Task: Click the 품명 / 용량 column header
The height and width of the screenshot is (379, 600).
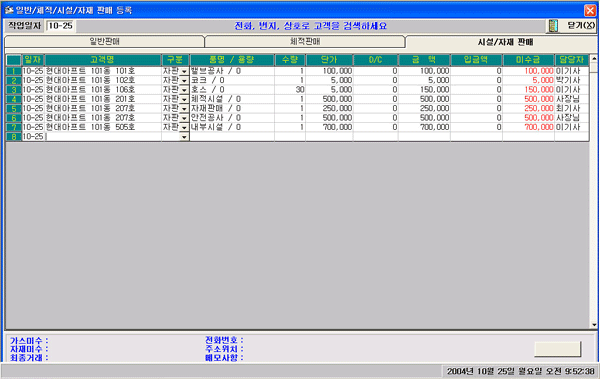Action: point(232,60)
